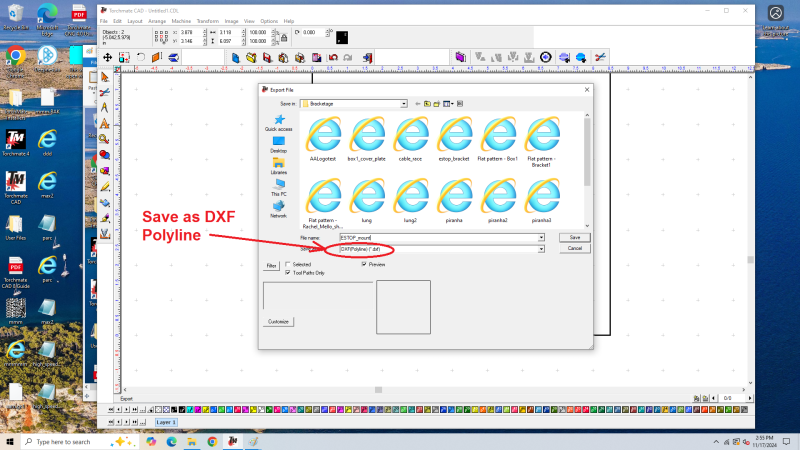800x450 pixels.
Task: Select the arrow selection tool in left toolbar
Action: pyautogui.click(x=105, y=77)
